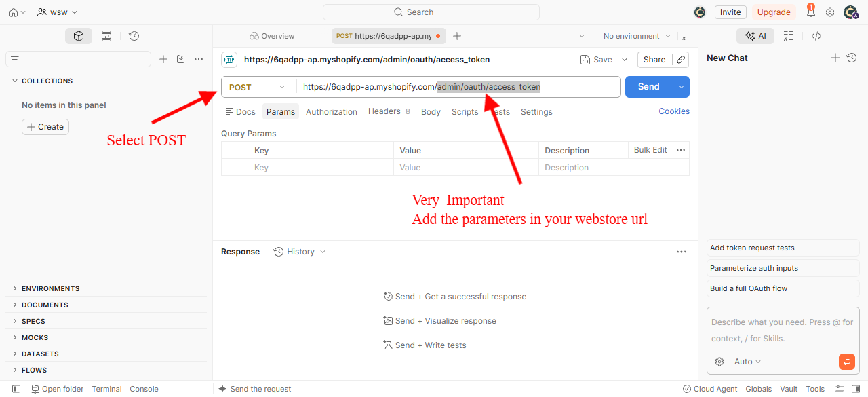
Task: Switch to the Body tab
Action: 431,112
